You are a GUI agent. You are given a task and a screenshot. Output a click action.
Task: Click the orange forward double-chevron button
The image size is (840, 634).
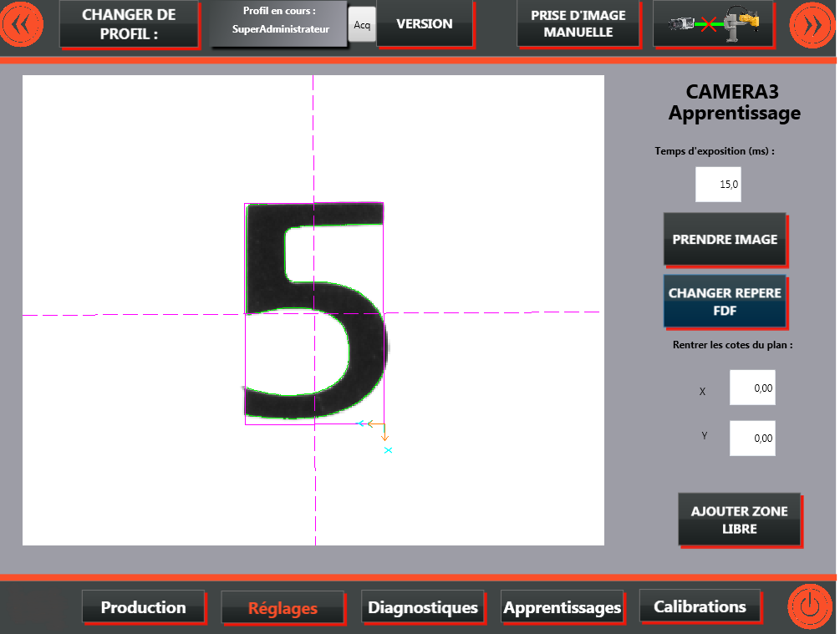point(812,25)
